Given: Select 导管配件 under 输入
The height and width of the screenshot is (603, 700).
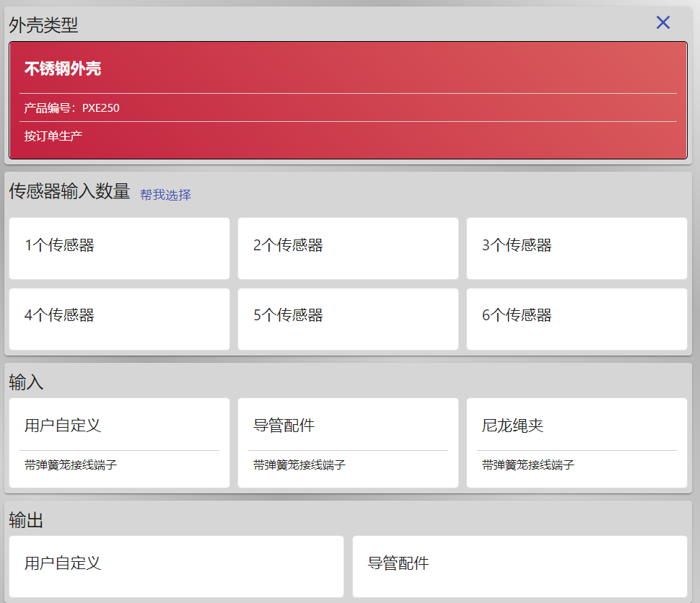Looking at the screenshot, I should click(x=348, y=443).
